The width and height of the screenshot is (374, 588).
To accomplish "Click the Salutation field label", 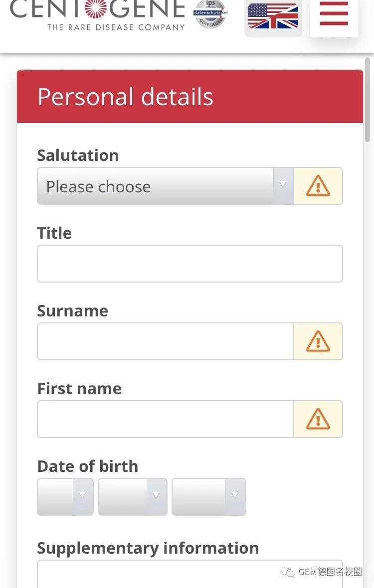I will 78,155.
